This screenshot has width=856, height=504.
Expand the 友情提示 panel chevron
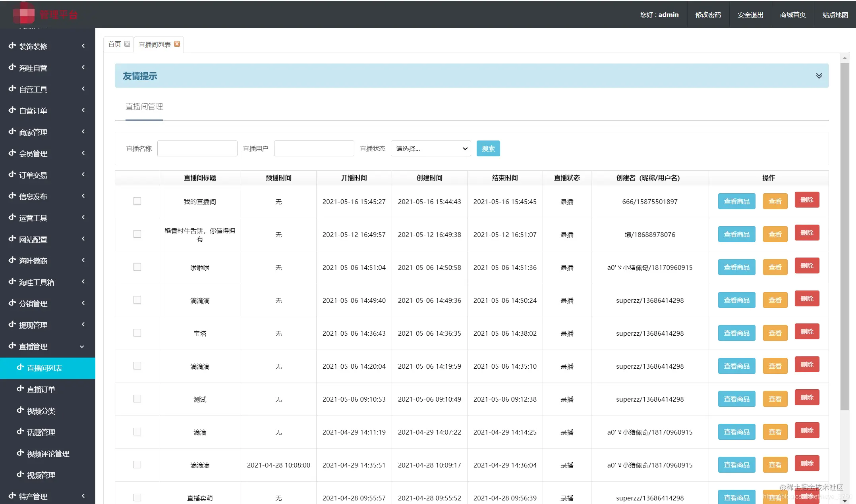click(819, 75)
